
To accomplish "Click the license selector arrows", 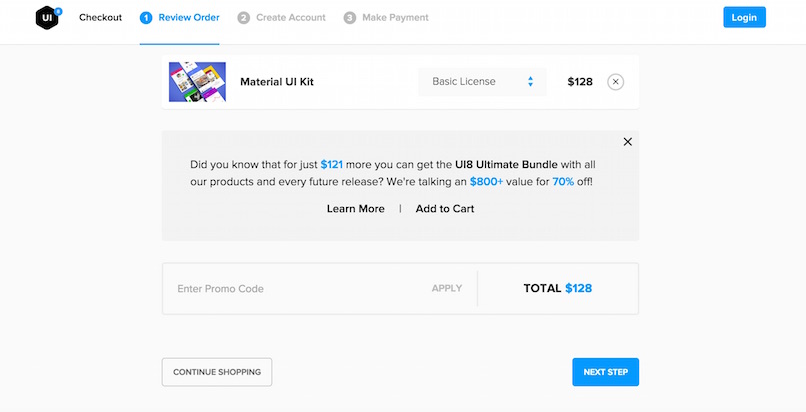I will [530, 82].
